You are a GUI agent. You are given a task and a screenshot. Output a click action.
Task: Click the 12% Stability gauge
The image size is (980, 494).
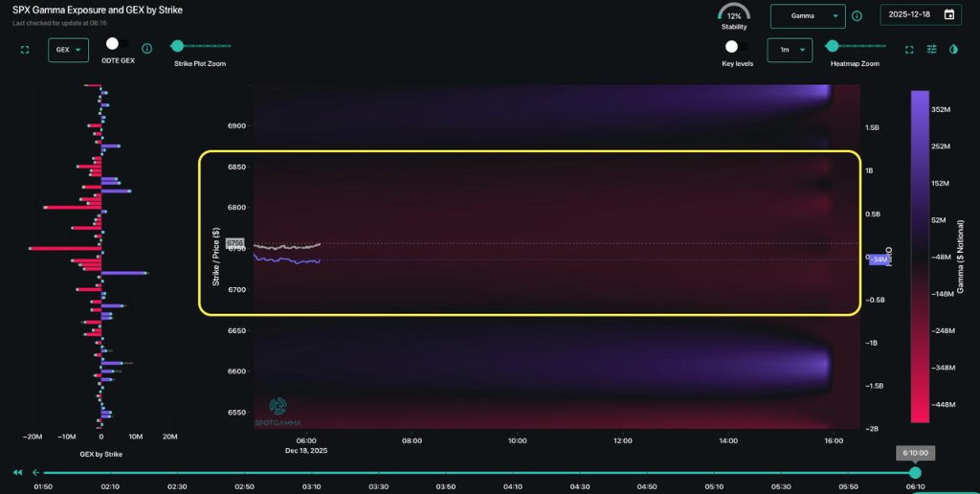coord(733,15)
